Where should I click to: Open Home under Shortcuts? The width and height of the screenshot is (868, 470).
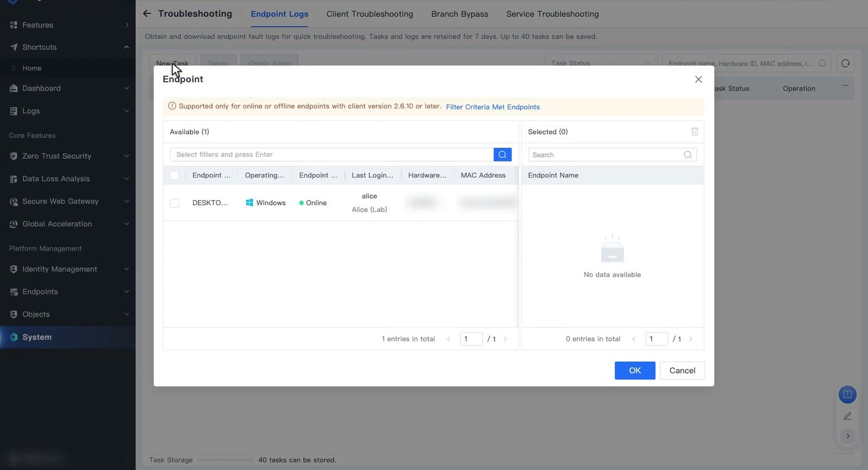(32, 68)
